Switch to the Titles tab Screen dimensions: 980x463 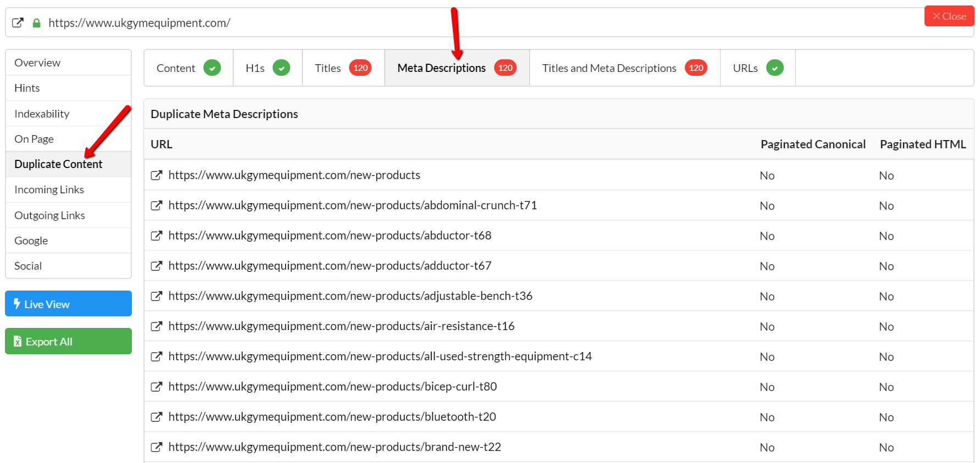point(344,68)
